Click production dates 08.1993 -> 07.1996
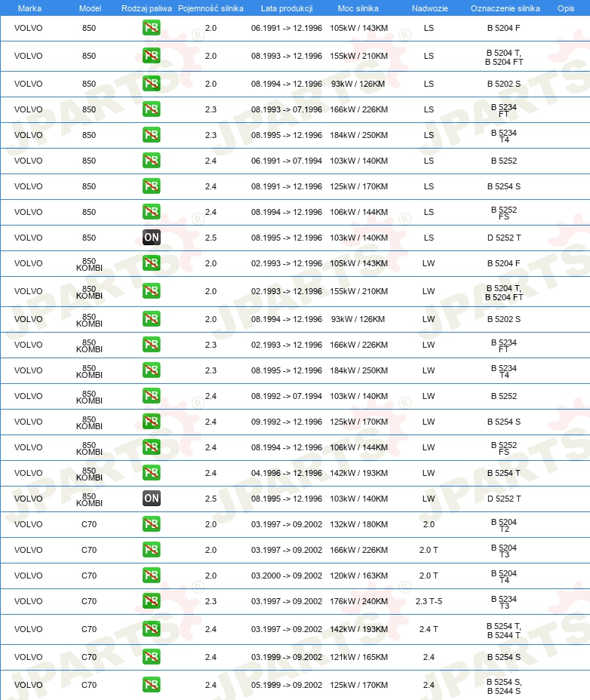The height and width of the screenshot is (700, 590). [x=286, y=109]
